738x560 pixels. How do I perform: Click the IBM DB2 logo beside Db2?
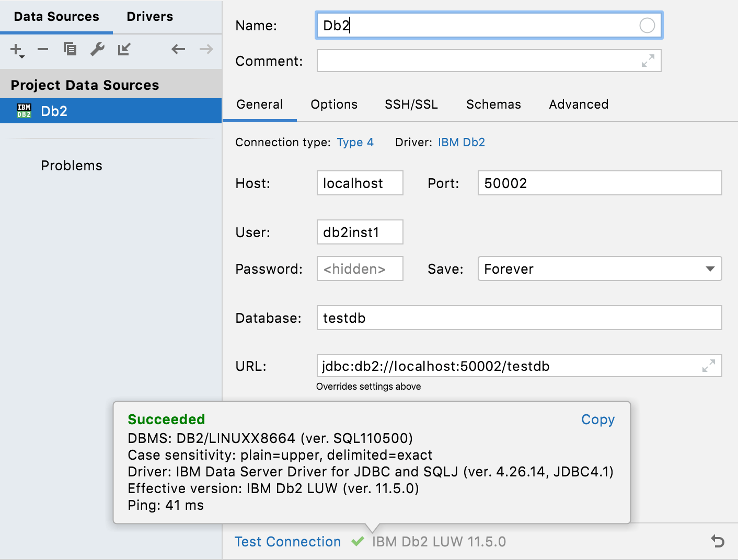coord(24,111)
